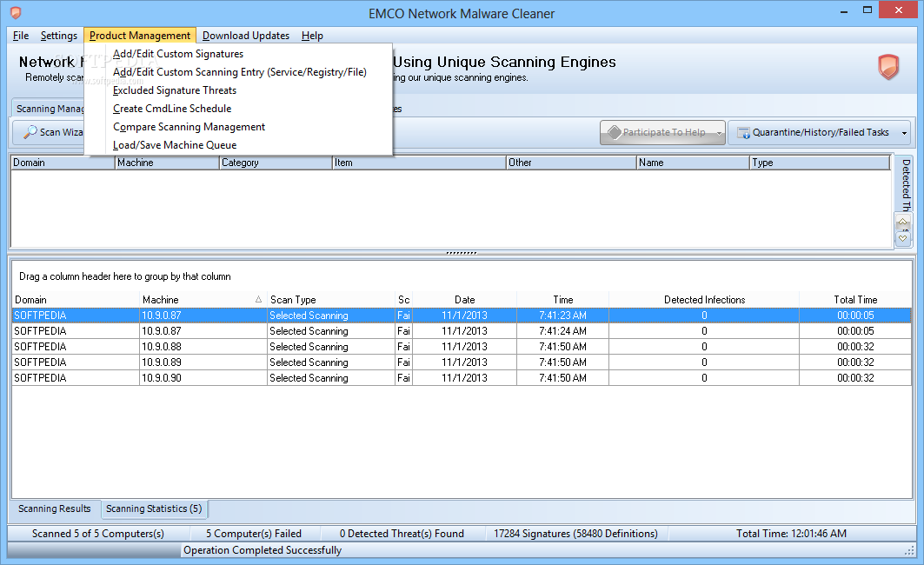Sort by Total Time column

coord(855,299)
